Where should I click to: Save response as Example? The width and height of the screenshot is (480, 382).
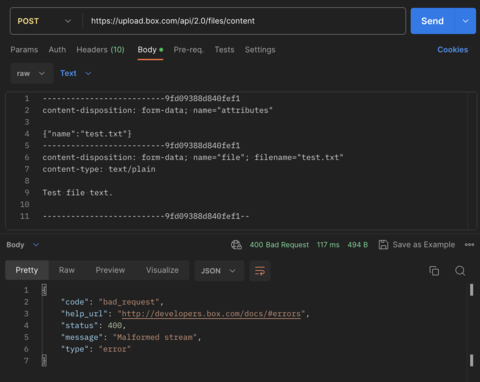417,245
